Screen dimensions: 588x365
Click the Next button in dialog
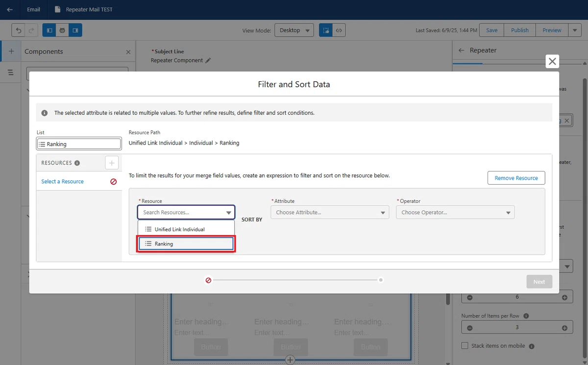click(539, 282)
